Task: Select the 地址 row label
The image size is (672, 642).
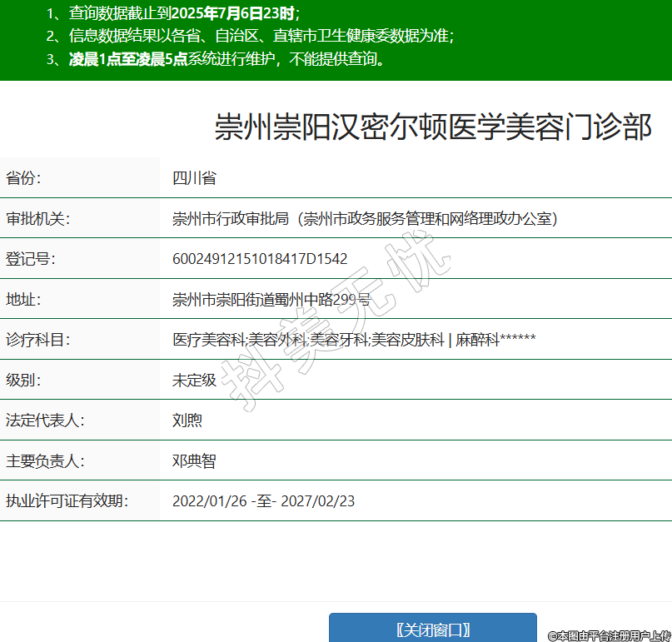Action: click(23, 299)
